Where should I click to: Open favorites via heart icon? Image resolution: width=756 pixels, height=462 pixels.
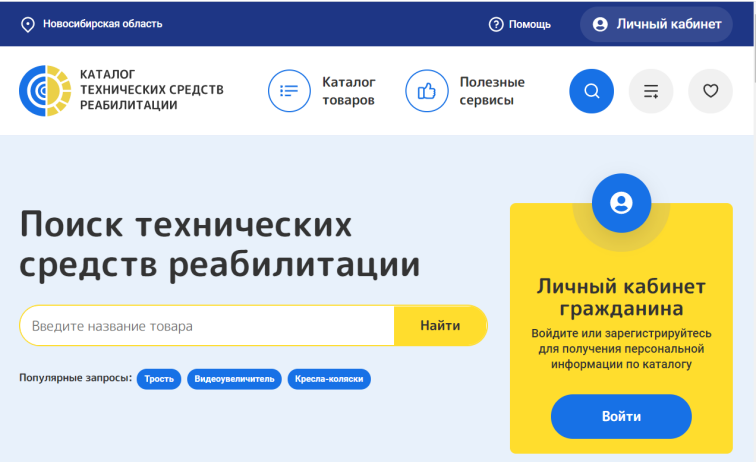[x=710, y=91]
